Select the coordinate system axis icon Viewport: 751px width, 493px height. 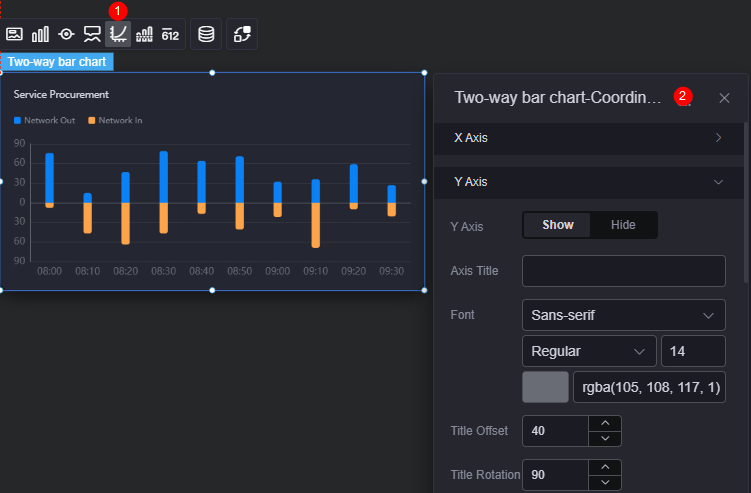(x=118, y=34)
